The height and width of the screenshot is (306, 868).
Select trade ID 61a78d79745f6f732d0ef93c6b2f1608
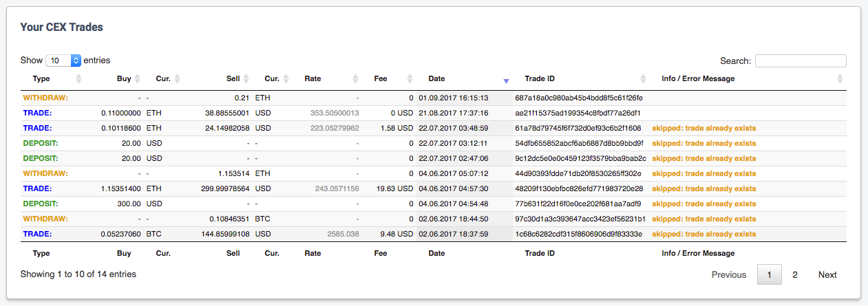[578, 128]
